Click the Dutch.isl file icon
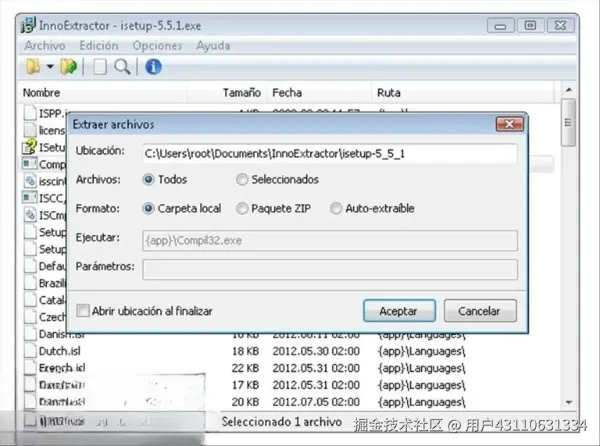Image resolution: width=600 pixels, height=446 pixels. point(30,351)
